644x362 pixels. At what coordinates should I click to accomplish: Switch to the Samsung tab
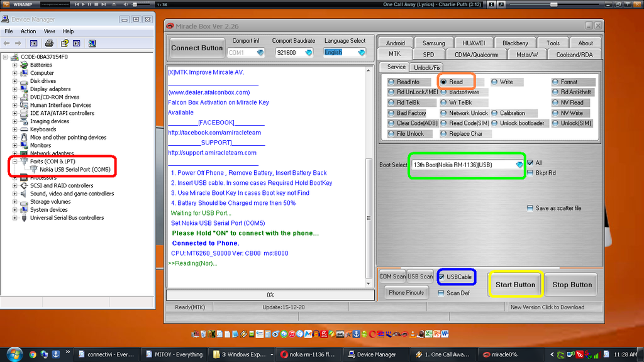433,43
